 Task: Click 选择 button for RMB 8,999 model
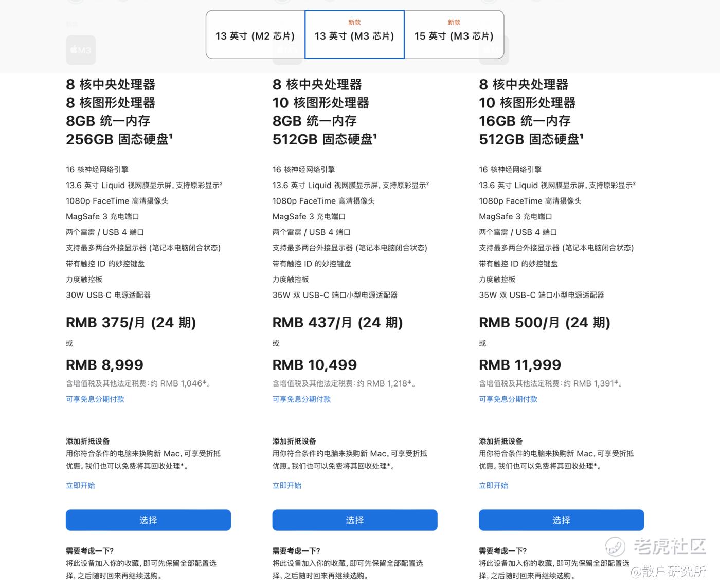148,520
